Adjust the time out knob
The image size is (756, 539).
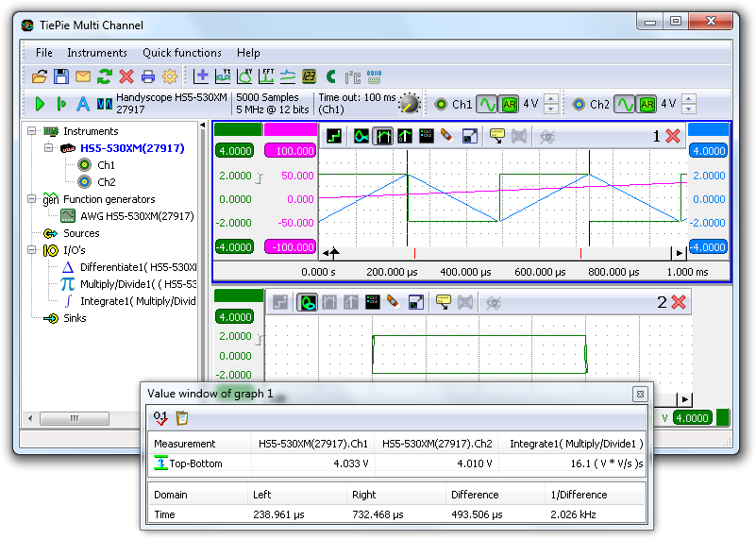pos(410,103)
